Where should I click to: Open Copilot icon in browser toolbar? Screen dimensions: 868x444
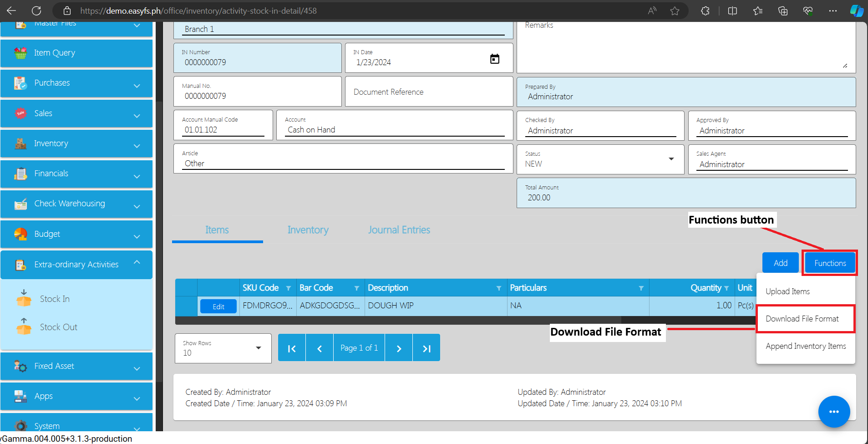(x=857, y=10)
